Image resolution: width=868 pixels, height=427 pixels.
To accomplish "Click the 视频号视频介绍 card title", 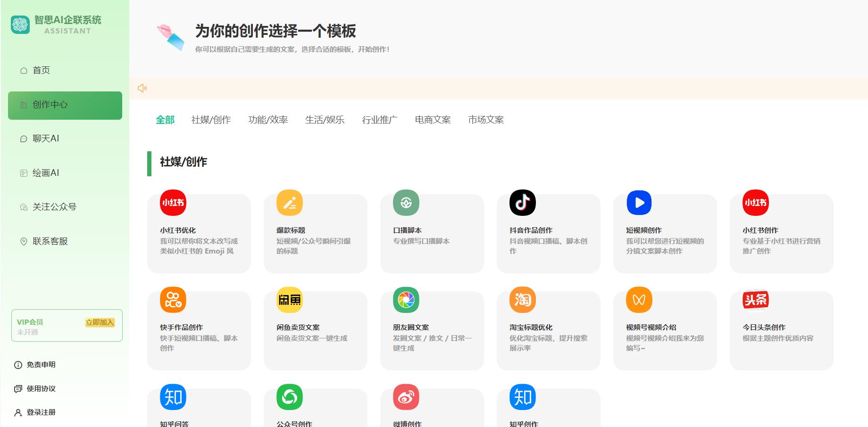I will click(651, 328).
